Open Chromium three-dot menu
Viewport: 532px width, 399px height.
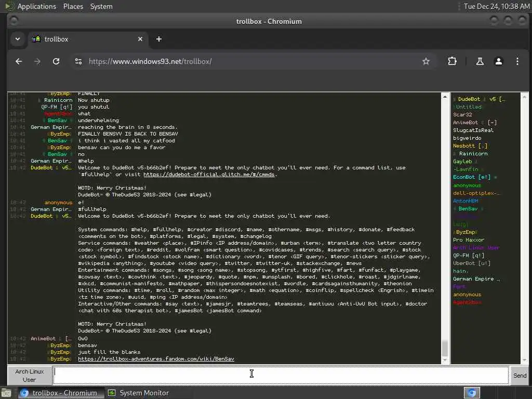pos(517,61)
